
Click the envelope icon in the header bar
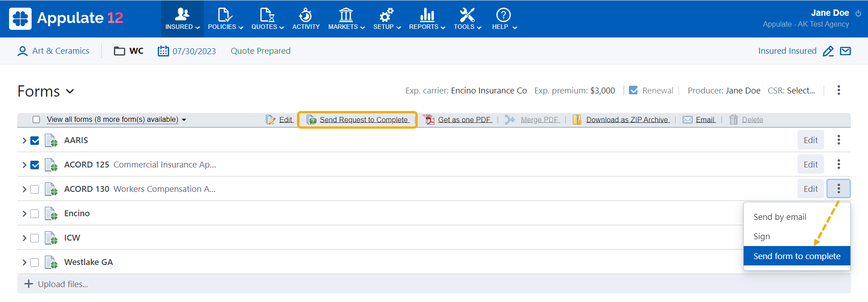point(845,51)
